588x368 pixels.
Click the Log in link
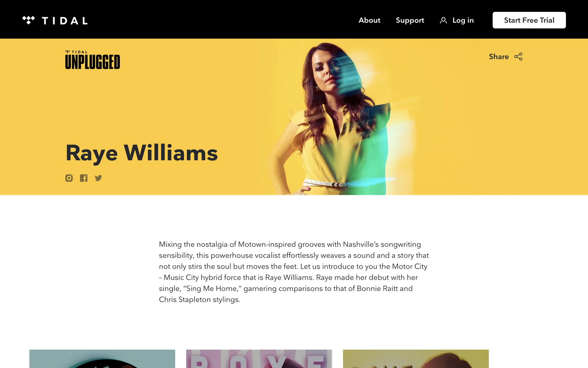pos(463,20)
